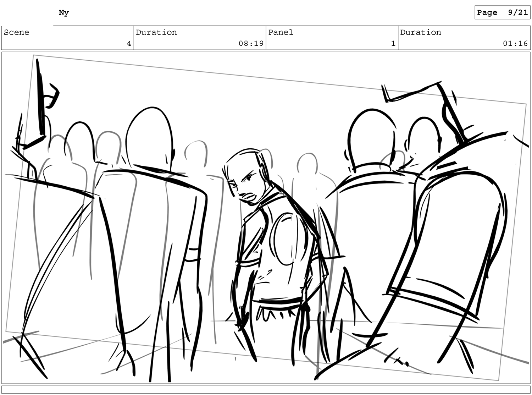Click the central character's face

[x=245, y=183]
